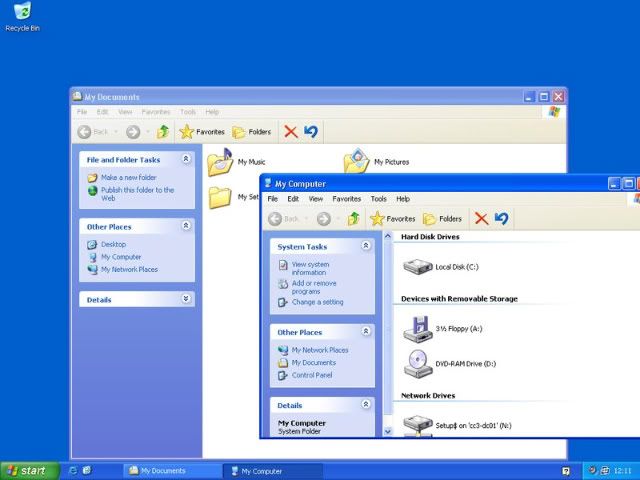The width and height of the screenshot is (640, 480).
Task: Click Add or remove programs link
Action: (x=314, y=287)
